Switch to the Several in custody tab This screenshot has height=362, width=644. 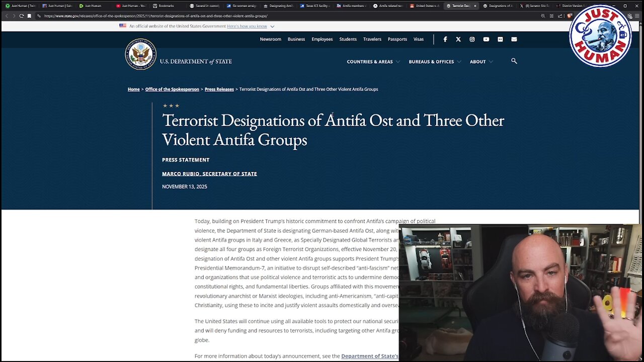(204, 6)
